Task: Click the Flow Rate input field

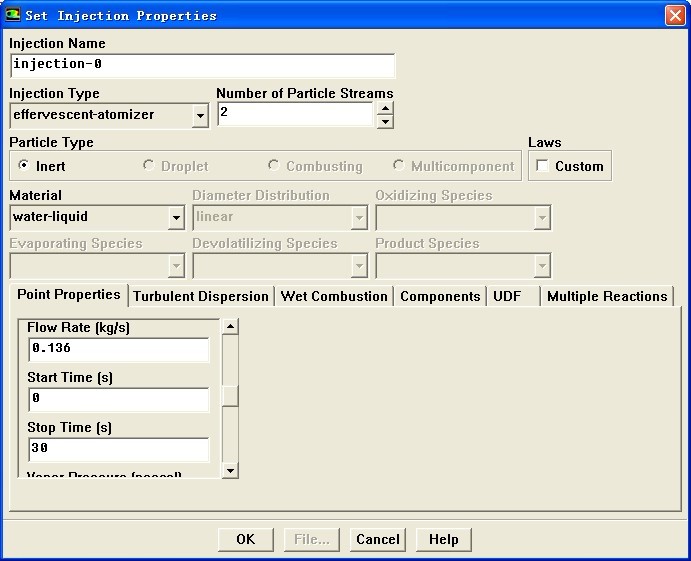Action: coord(118,349)
